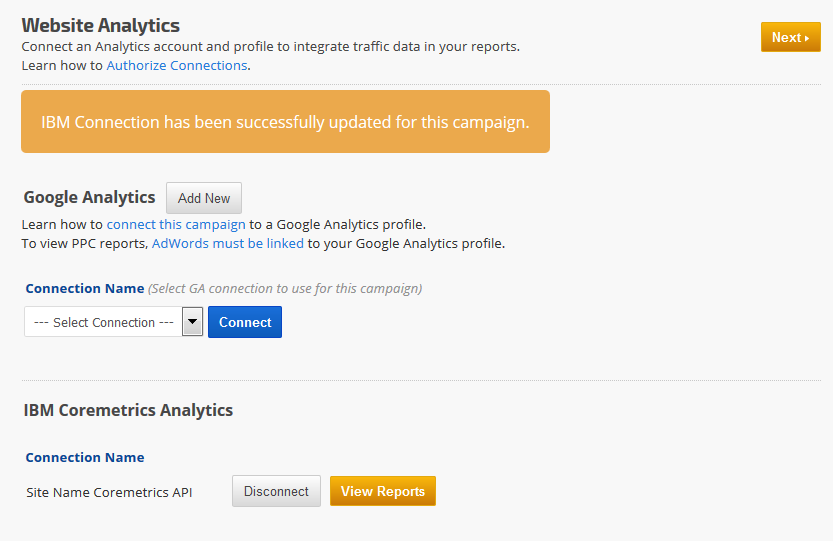Viewport: 833px width, 541px height.
Task: Click the IBM Coremetrics Analytics section heading
Action: click(x=128, y=410)
